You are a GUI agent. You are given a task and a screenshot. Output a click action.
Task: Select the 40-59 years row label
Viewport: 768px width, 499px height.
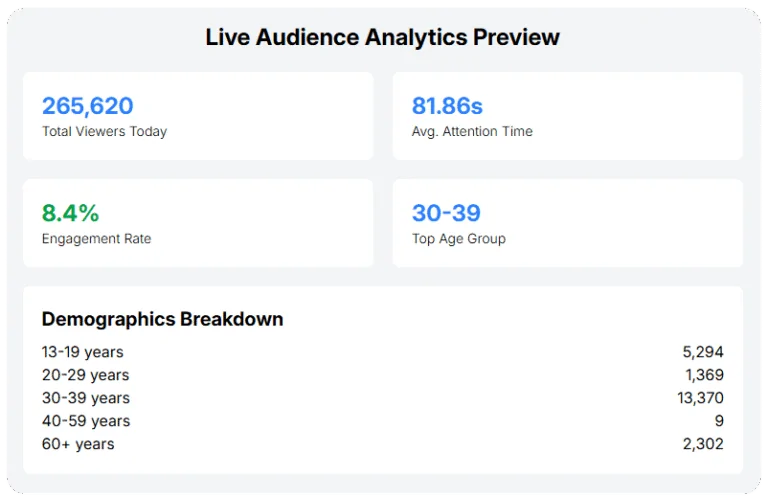85,421
